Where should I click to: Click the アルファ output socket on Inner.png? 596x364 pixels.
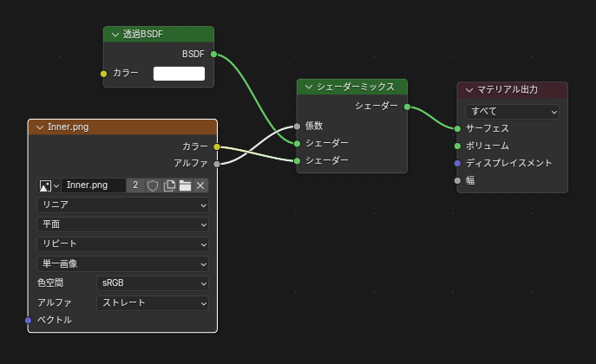pyautogui.click(x=217, y=164)
